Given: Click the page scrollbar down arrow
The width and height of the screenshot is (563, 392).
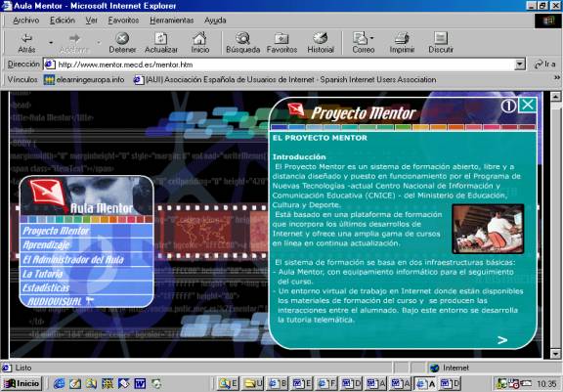Looking at the screenshot, I should [555, 354].
